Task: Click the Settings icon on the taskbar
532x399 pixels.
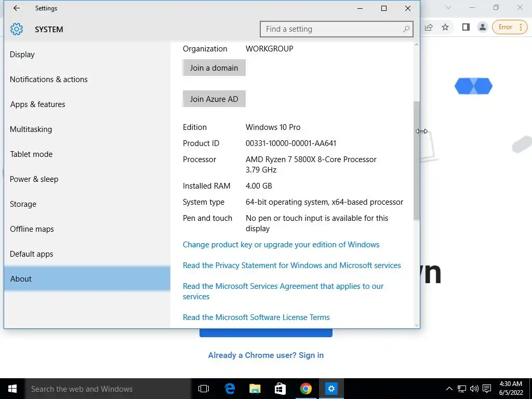Action: coord(331,389)
